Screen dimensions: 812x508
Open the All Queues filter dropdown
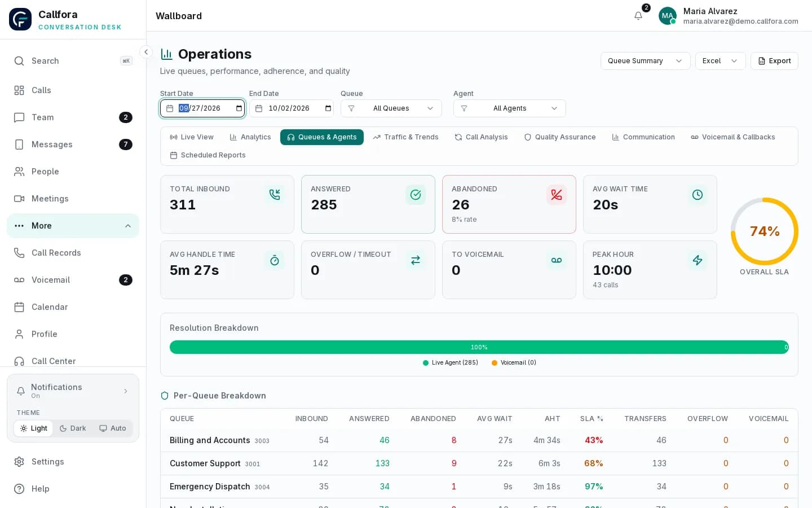(391, 108)
